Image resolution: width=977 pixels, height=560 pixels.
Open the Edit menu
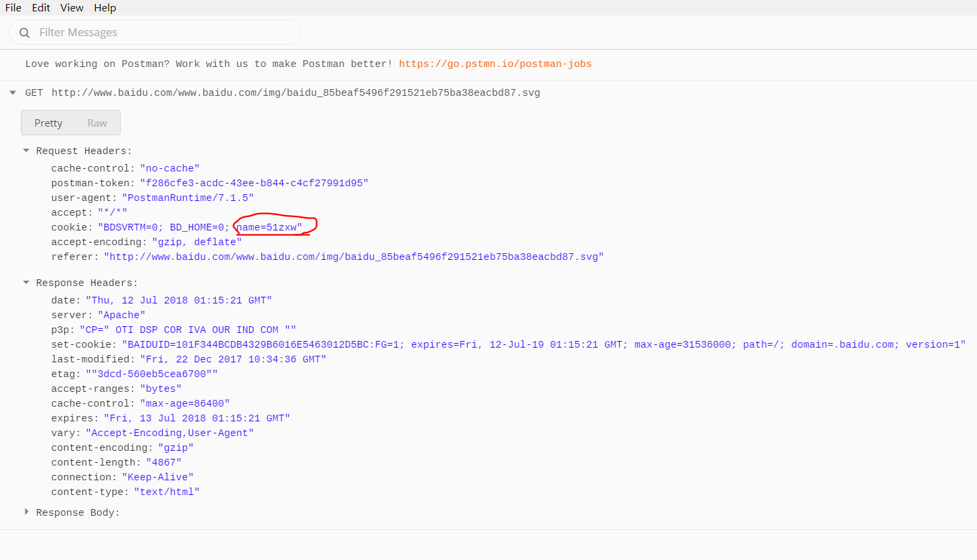(41, 7)
